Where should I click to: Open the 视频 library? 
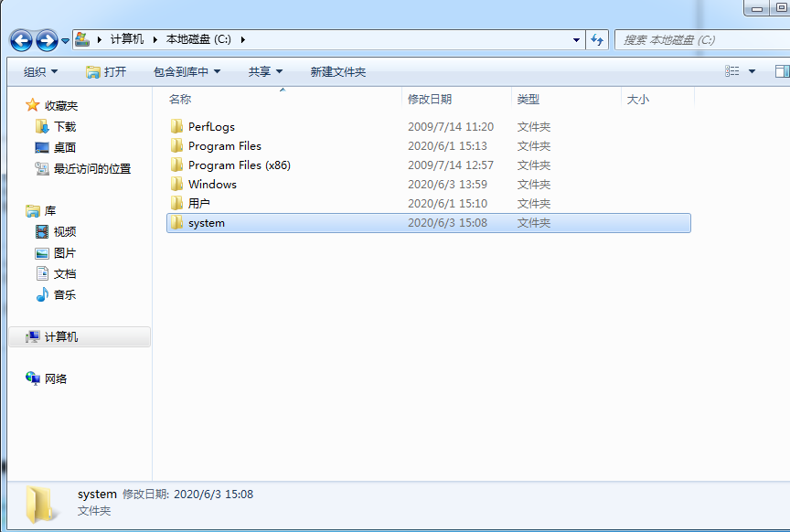pos(65,232)
